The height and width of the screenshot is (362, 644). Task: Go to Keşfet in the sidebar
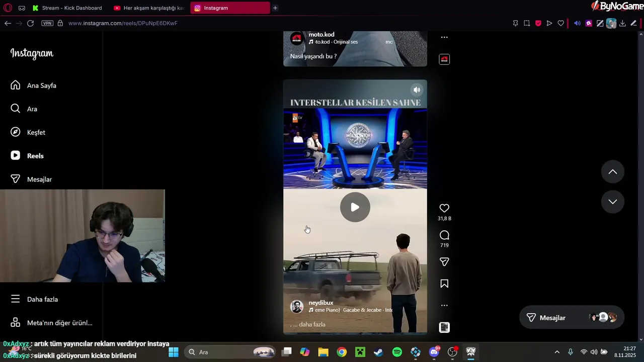(28, 132)
